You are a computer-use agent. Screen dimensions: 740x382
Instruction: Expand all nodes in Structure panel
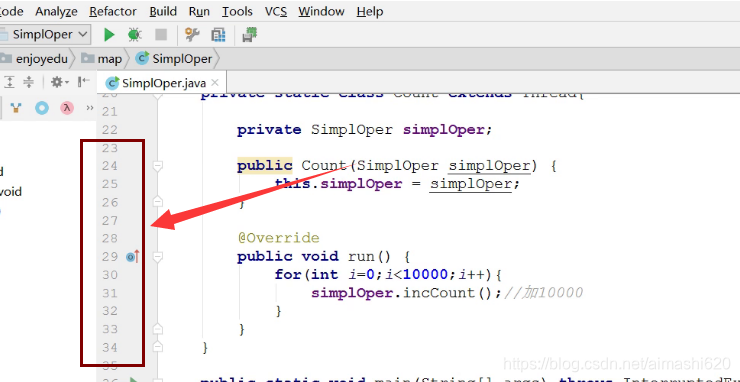[9, 82]
